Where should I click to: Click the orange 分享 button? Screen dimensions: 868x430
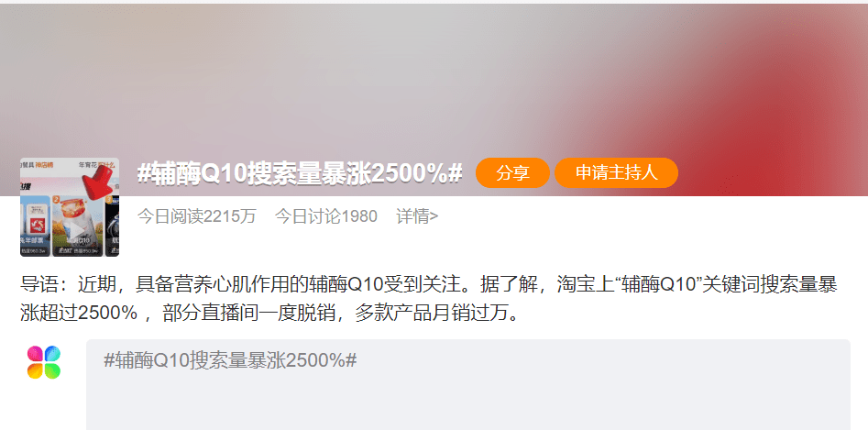[x=512, y=172]
